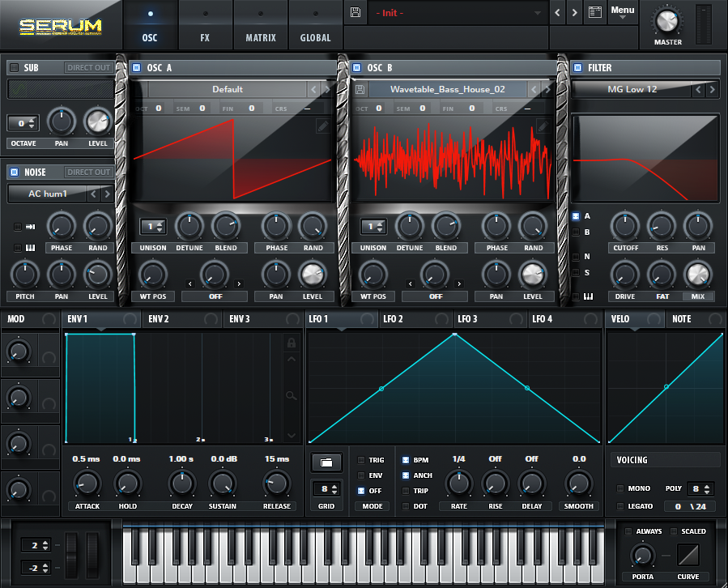This screenshot has height=588, width=728.
Task: Switch to the FX tab
Action: pyautogui.click(x=205, y=23)
